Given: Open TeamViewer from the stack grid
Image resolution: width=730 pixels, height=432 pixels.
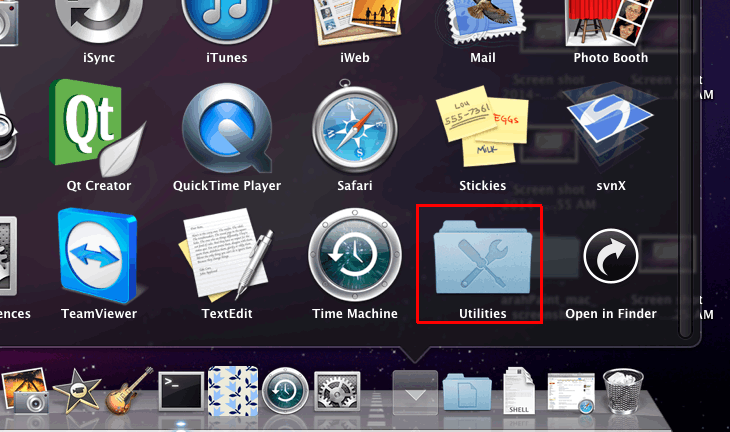Looking at the screenshot, I should point(98,255).
